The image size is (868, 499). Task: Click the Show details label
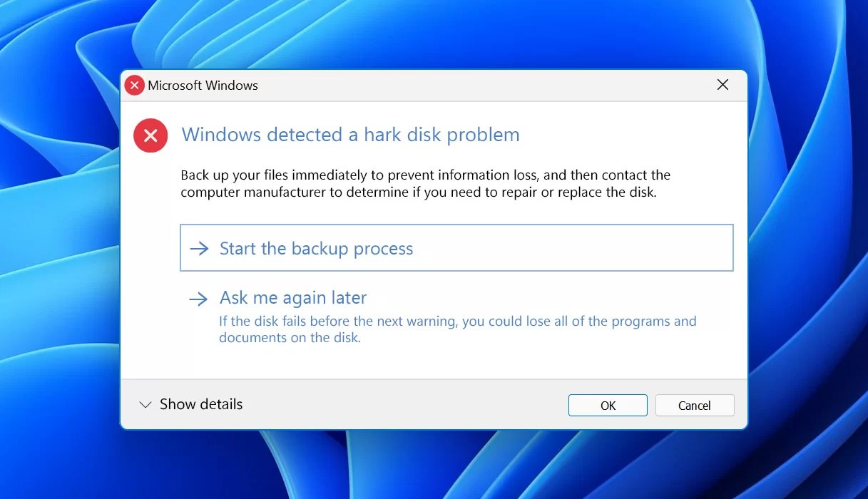tap(201, 404)
